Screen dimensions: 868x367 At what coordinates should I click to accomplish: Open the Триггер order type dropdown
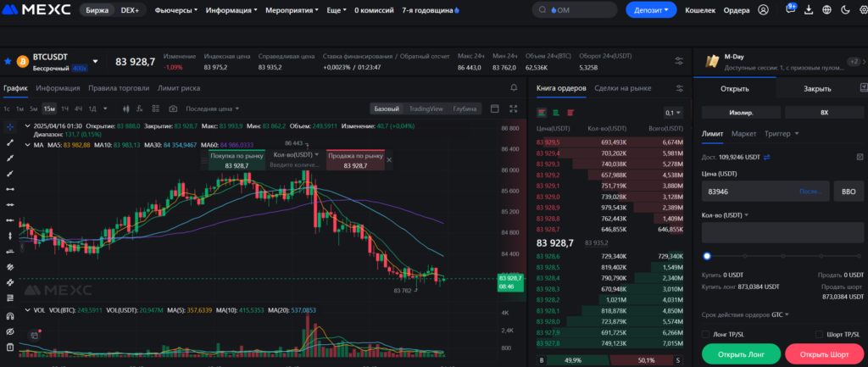click(x=782, y=134)
